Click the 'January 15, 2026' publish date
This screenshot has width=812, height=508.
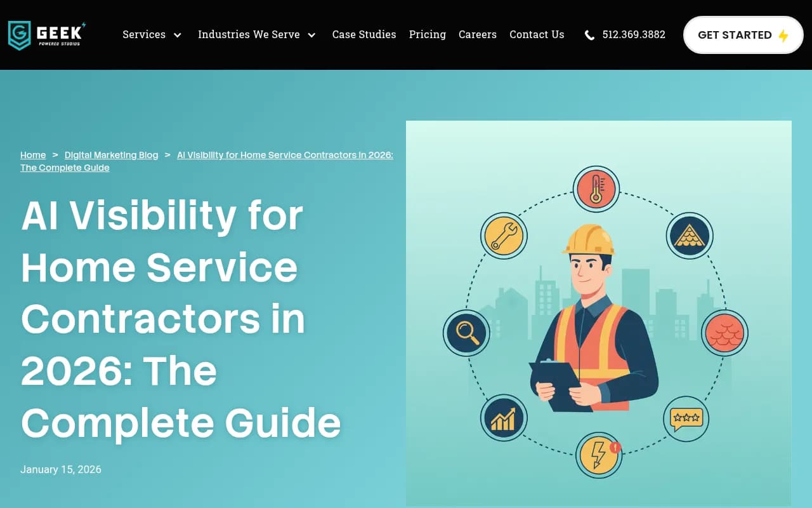[61, 469]
